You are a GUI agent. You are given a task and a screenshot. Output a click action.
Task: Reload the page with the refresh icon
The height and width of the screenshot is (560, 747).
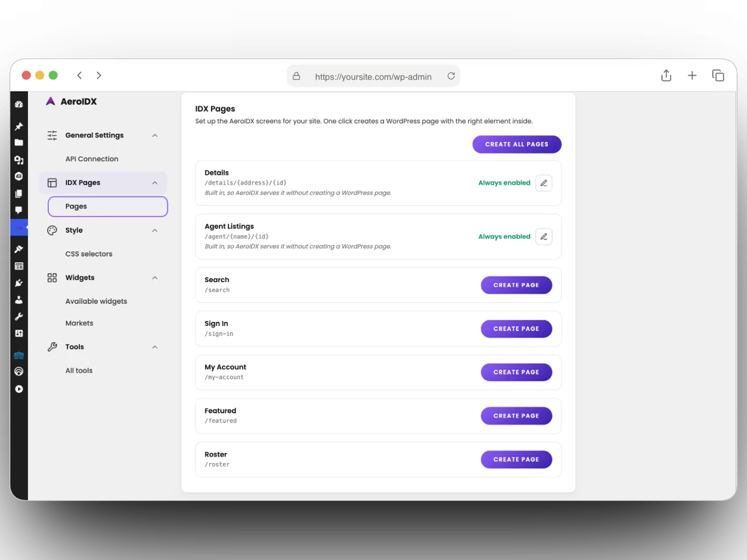click(x=451, y=76)
